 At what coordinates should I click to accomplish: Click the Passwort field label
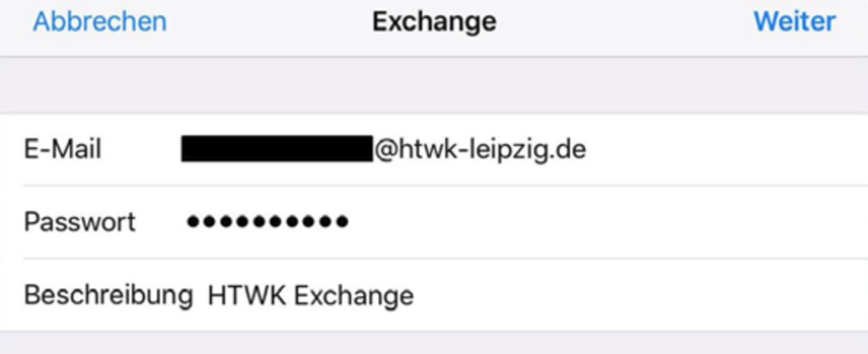80,222
